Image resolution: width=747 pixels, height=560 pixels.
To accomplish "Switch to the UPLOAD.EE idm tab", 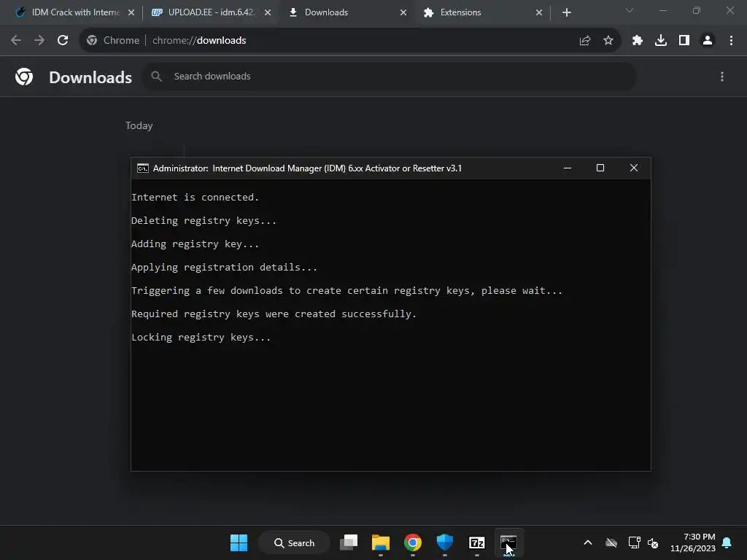I will pyautogui.click(x=209, y=12).
